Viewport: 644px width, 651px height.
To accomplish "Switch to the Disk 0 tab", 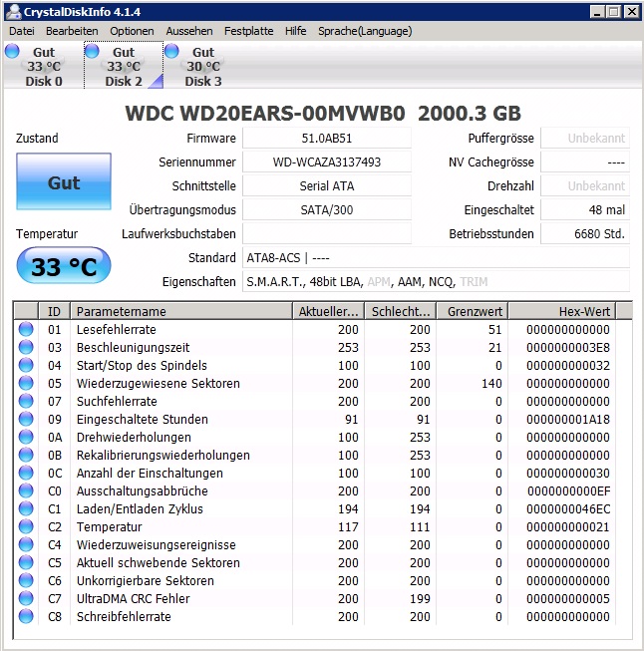I will (x=43, y=65).
